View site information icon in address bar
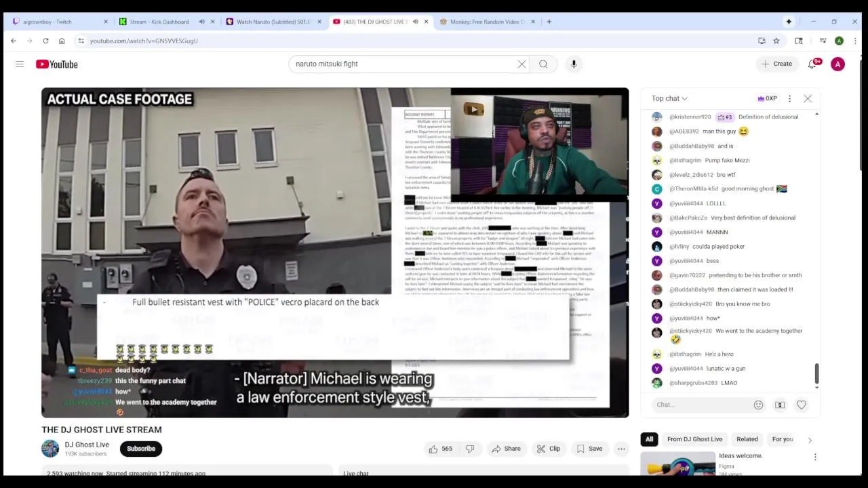 click(x=81, y=41)
